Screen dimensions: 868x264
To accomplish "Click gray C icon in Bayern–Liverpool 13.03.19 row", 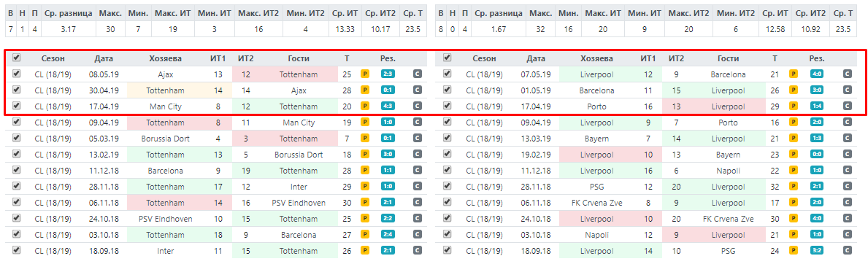I will coord(846,139).
